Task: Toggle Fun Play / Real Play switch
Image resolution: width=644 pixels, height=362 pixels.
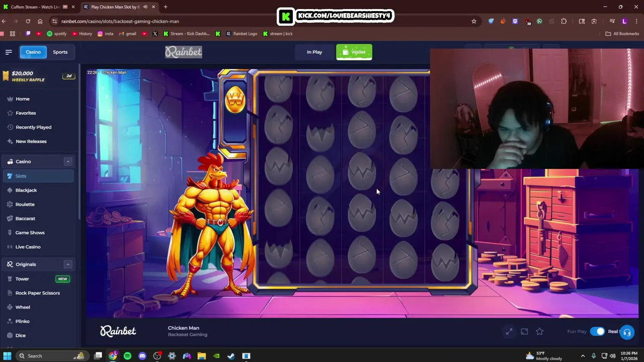Action: coord(597,331)
